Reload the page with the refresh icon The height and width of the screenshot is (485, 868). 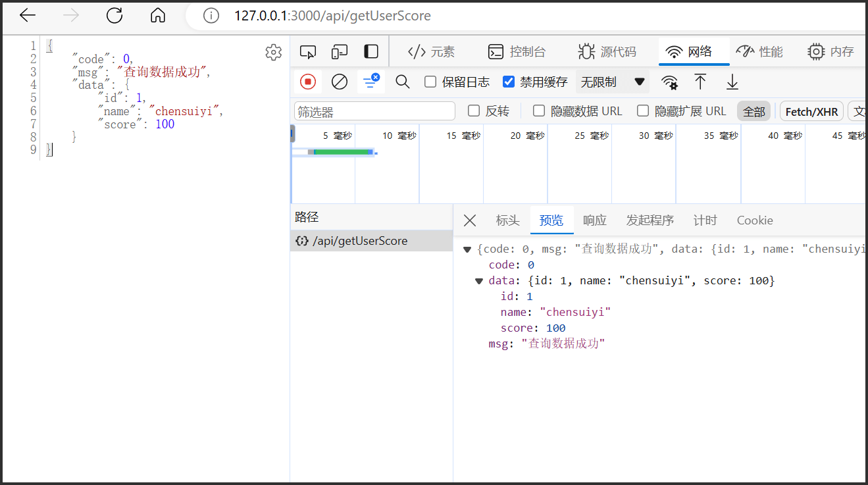click(115, 15)
